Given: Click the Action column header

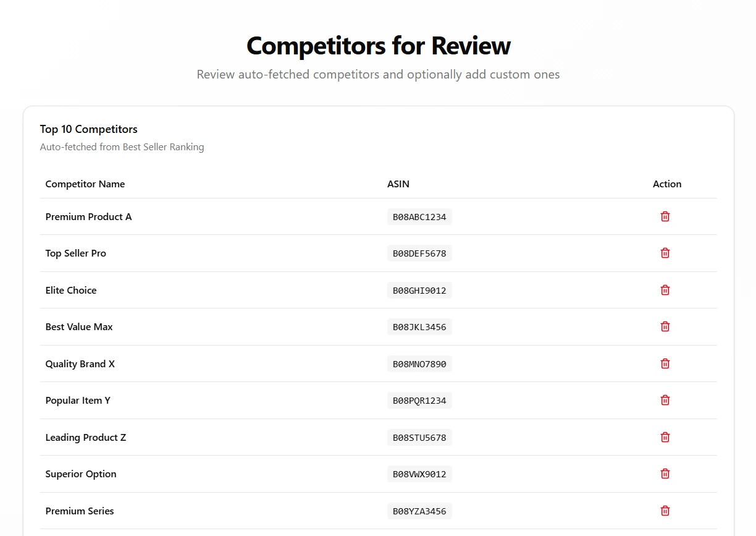Looking at the screenshot, I should click(667, 184).
